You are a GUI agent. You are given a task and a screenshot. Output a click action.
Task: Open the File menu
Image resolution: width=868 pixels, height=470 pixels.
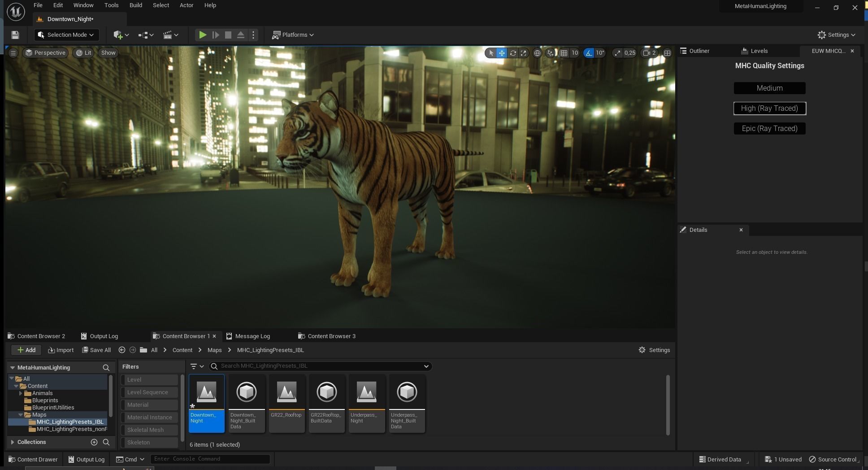point(38,5)
